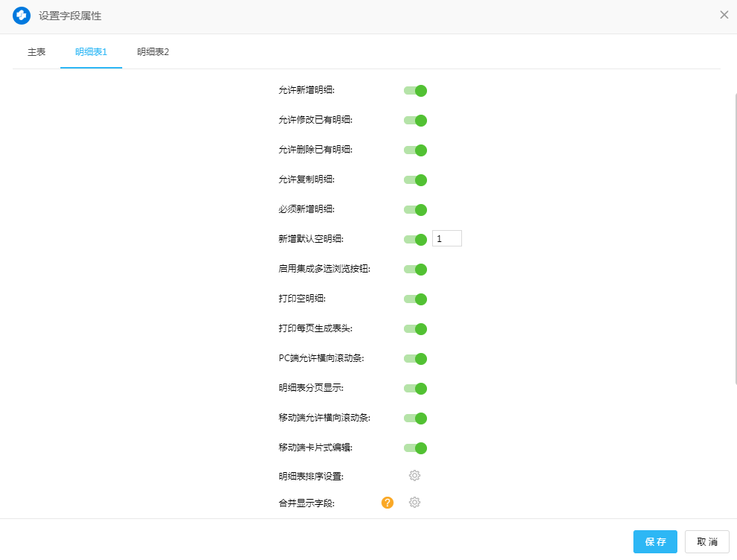The image size is (737, 560).
Task: Open the 明细表2 tab
Action: coord(153,52)
